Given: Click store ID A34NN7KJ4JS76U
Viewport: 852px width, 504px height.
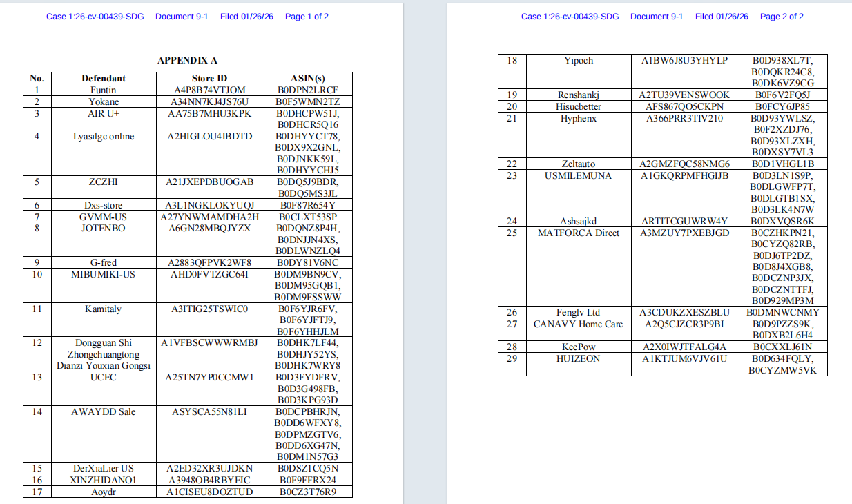Looking at the screenshot, I should pyautogui.click(x=210, y=101).
